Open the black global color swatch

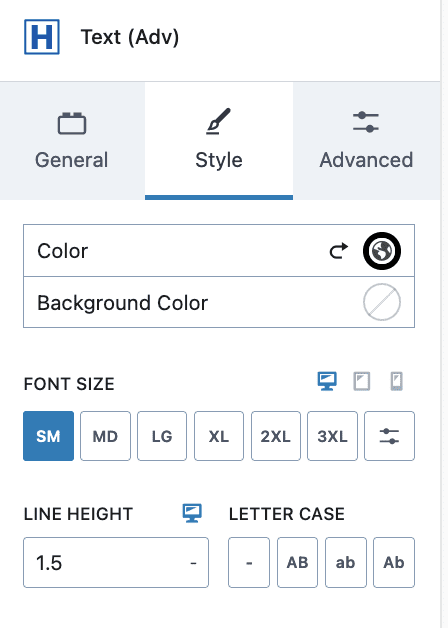tap(382, 251)
